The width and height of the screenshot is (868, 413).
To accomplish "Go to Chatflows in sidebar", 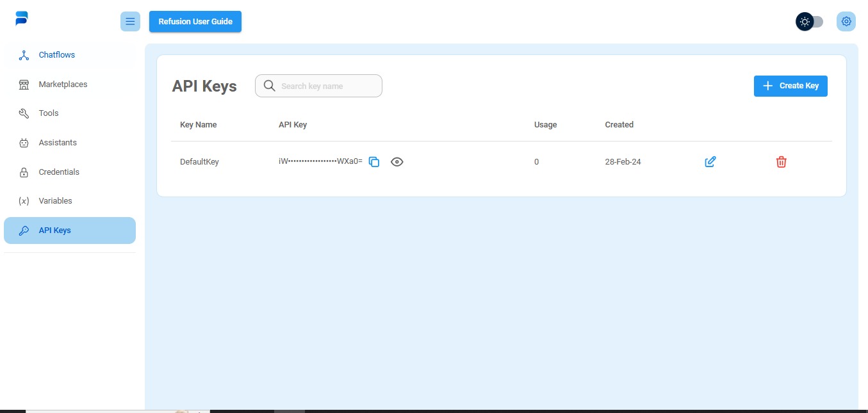I will click(56, 55).
